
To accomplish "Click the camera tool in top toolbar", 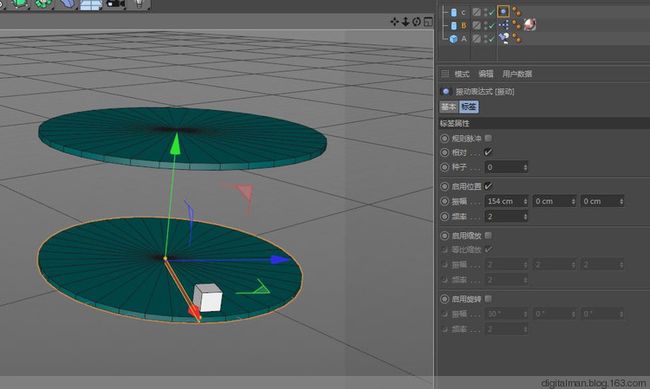I will (x=116, y=4).
